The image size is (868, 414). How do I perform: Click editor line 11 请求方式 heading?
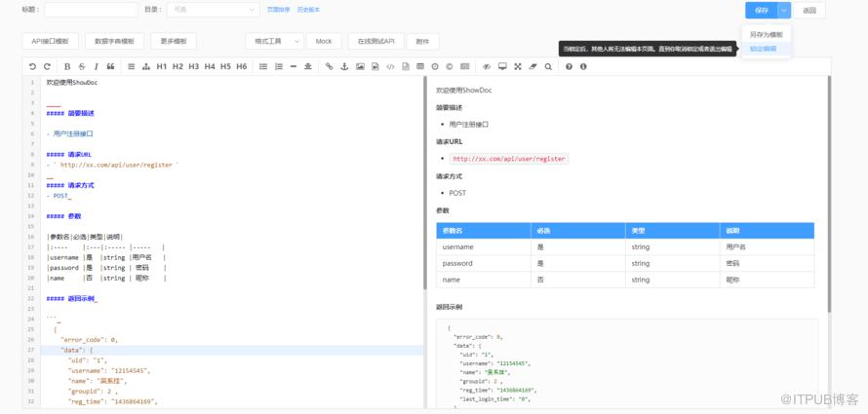pos(70,185)
